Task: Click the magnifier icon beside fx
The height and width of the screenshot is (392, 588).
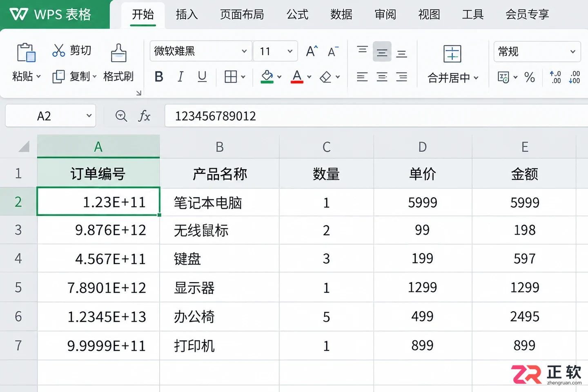Action: coord(121,116)
